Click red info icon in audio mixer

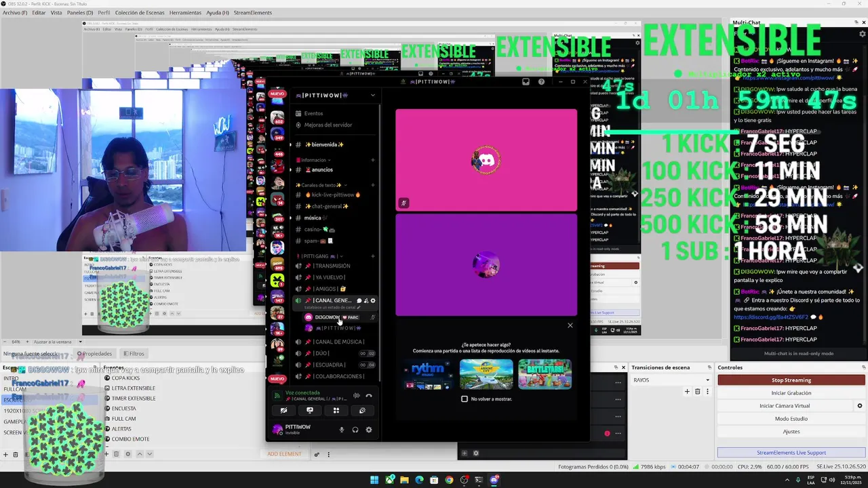tap(607, 433)
